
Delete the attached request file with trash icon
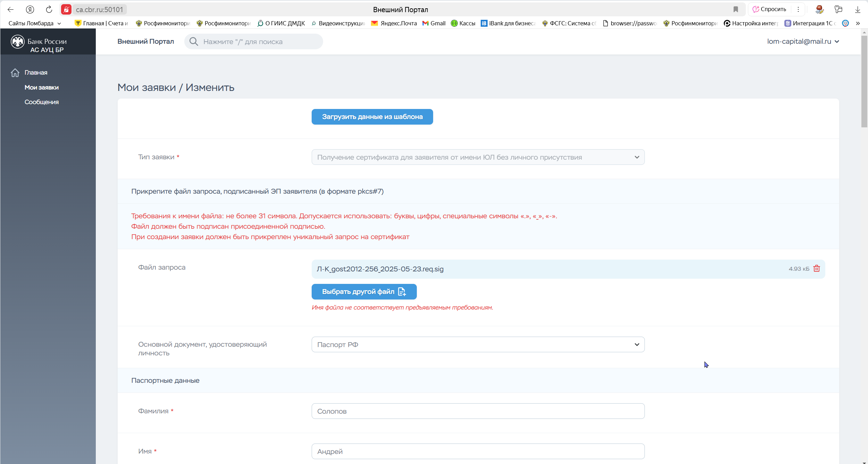click(x=817, y=269)
